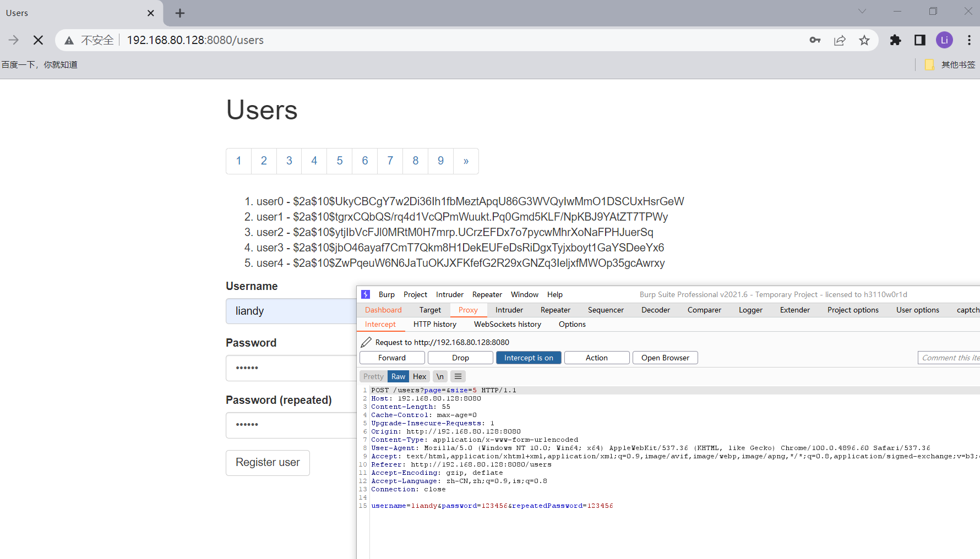Bookmark this page with the star icon
980x559 pixels.
click(x=864, y=40)
